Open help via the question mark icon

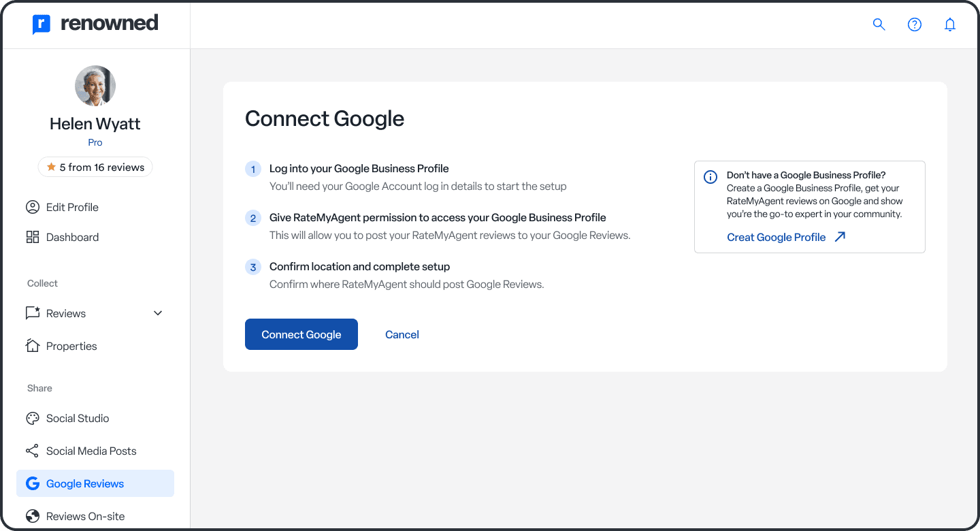pos(915,25)
